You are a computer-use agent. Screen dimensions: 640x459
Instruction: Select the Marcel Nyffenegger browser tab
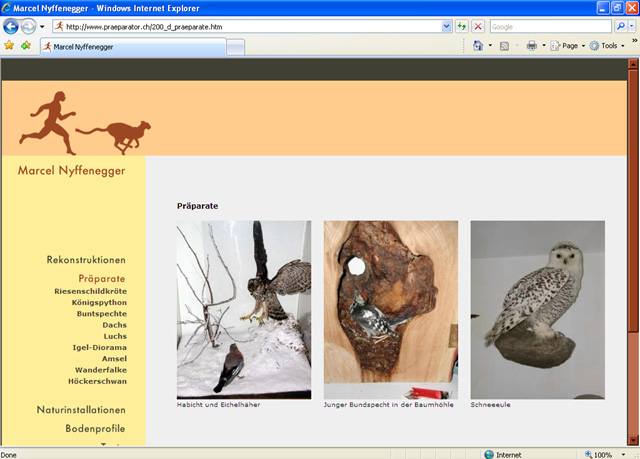130,46
